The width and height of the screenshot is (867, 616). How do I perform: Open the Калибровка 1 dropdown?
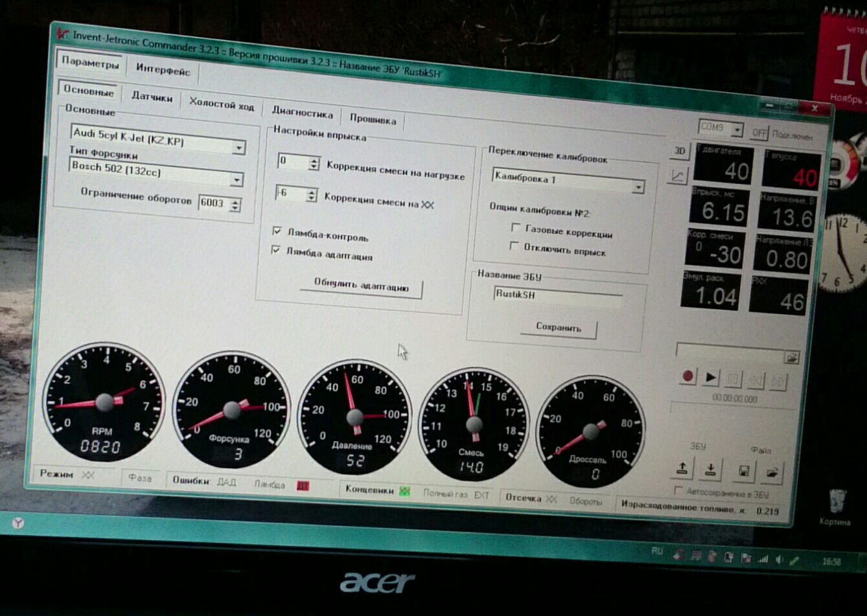[x=638, y=187]
